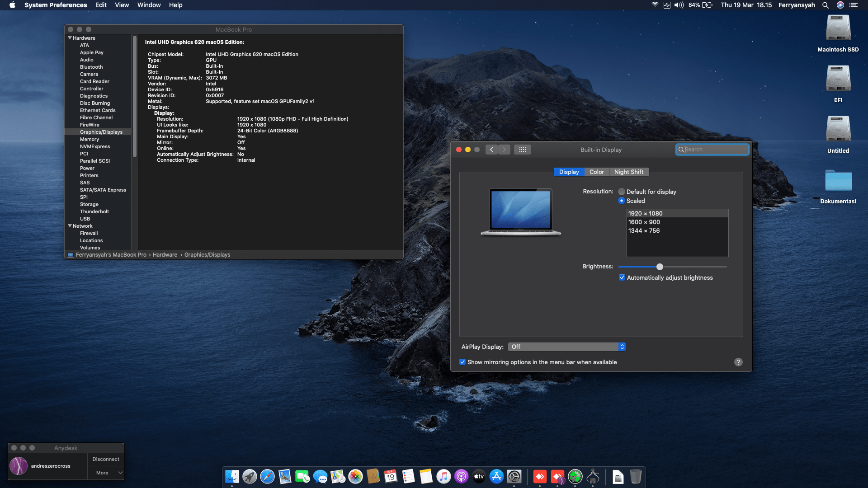Open the Apple menu
The width and height of the screenshot is (868, 488).
pos(12,5)
